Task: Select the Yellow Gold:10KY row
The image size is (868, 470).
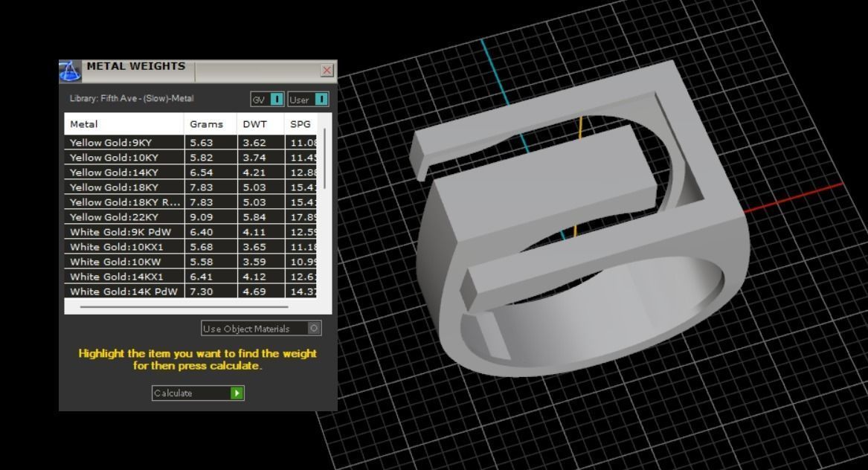Action: point(190,157)
